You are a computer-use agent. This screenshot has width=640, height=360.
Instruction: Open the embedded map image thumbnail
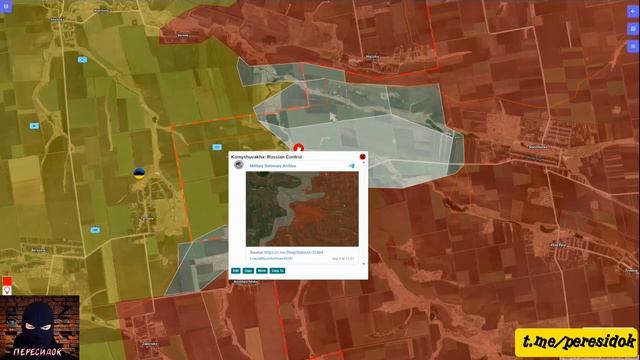tap(302, 209)
